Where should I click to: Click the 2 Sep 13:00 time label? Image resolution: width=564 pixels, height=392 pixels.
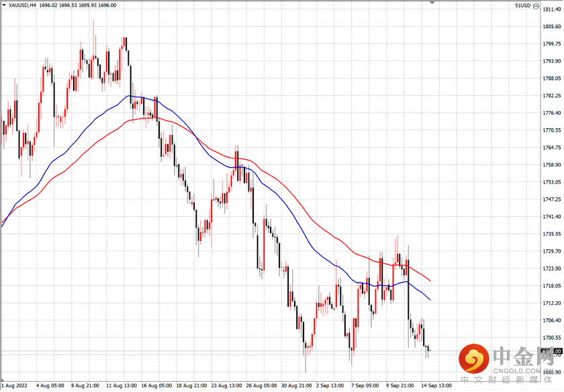click(x=330, y=385)
